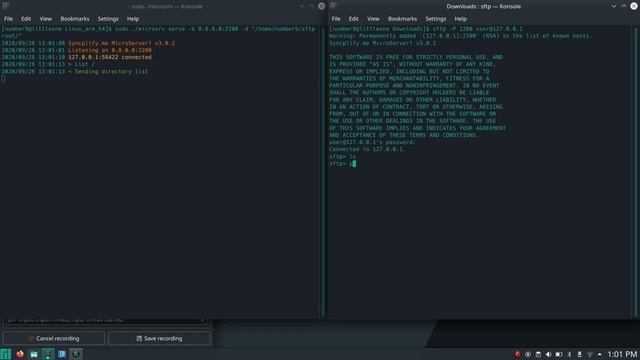The image size is (640, 360).
Task: Open the Wi-Fi network tray icon
Action: [589, 354]
